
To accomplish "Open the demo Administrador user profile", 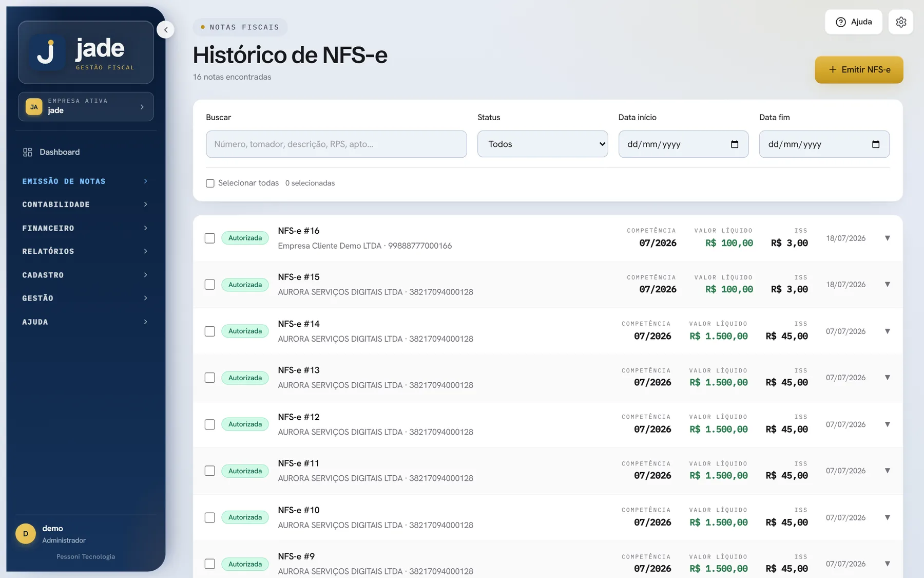I will [x=86, y=534].
